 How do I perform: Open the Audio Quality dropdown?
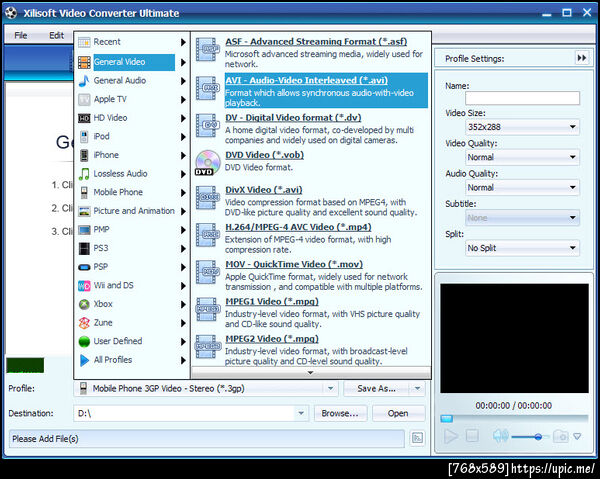coord(522,187)
